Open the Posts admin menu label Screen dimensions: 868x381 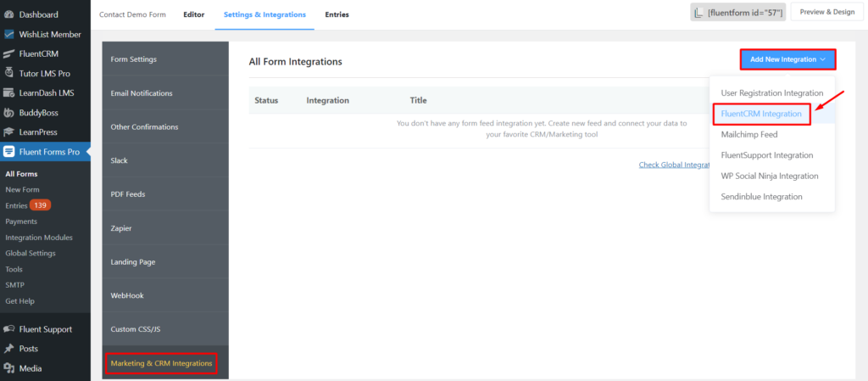pos(29,349)
